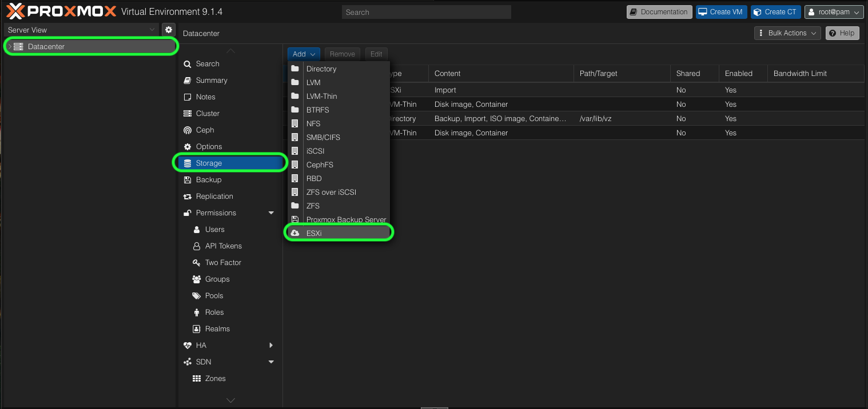Choose NFS in the Add menu
Viewport: 868px width, 409px height.
coord(313,124)
